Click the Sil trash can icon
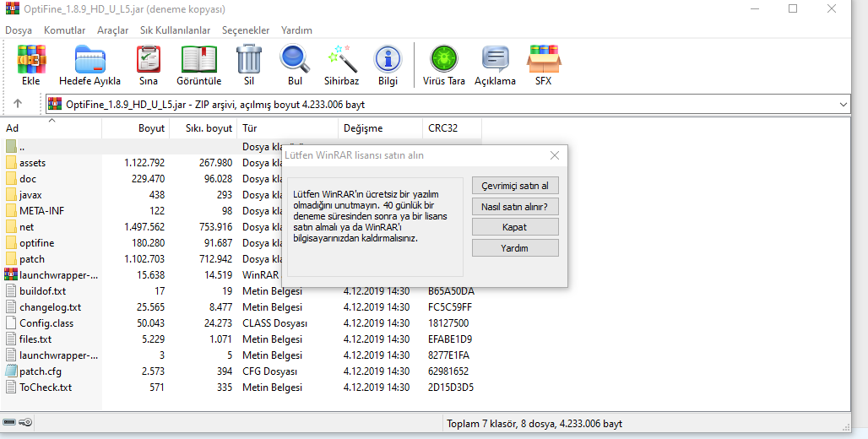The height and width of the screenshot is (439, 868). coord(249,59)
